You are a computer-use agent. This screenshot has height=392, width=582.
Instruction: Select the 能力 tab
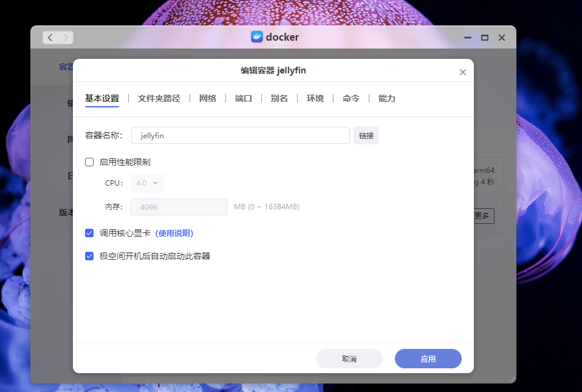(x=386, y=98)
